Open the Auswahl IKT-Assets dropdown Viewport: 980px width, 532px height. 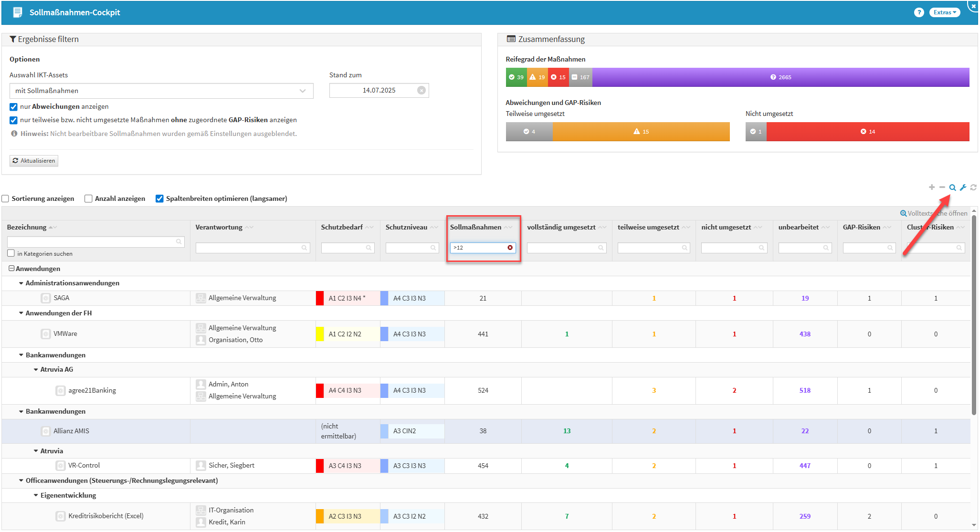(x=161, y=91)
